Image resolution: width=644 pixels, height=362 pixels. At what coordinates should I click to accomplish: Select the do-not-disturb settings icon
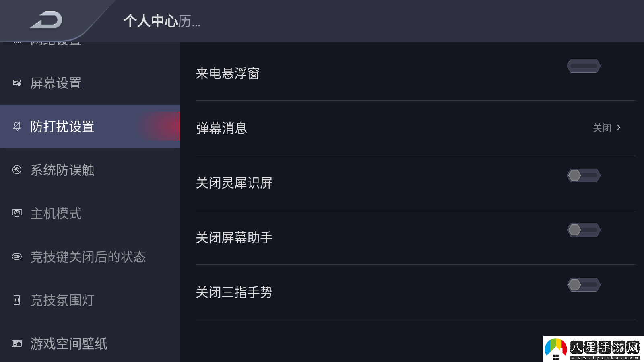click(x=17, y=127)
